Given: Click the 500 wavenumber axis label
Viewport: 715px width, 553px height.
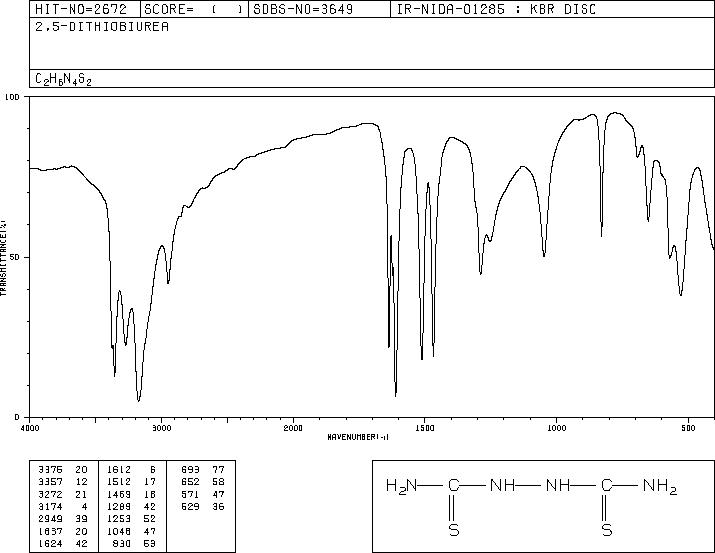Looking at the screenshot, I should 688,428.
